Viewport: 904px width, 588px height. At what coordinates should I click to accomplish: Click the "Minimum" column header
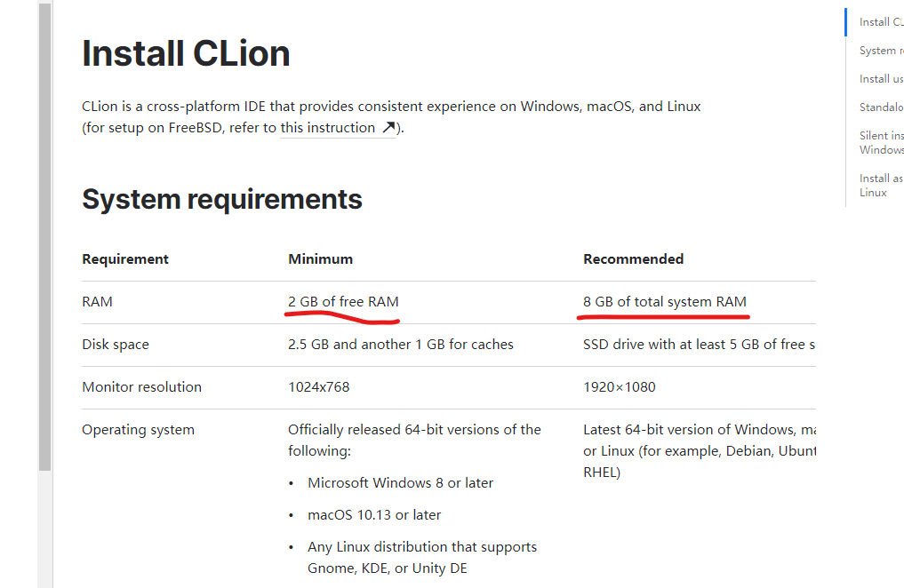[320, 259]
